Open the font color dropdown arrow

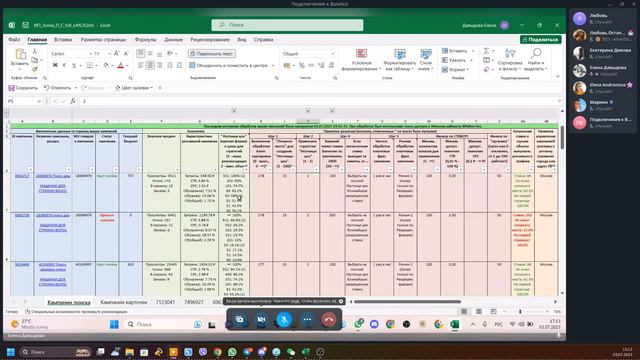127,65
